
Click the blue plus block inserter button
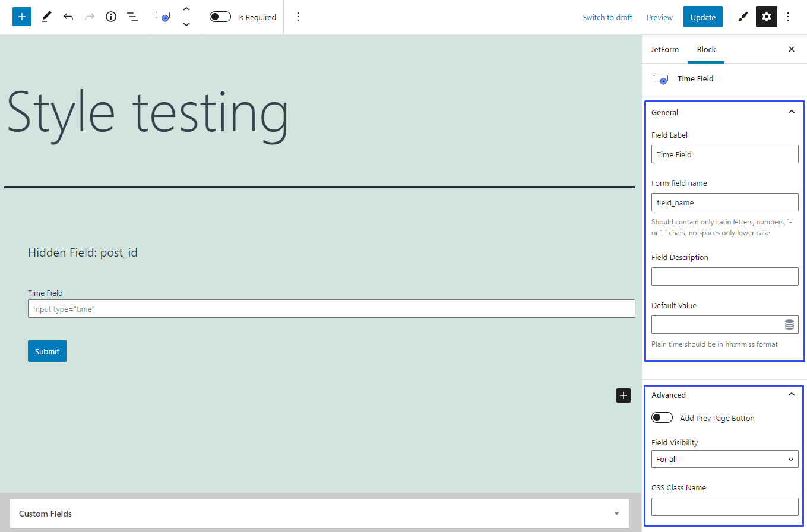[x=22, y=17]
